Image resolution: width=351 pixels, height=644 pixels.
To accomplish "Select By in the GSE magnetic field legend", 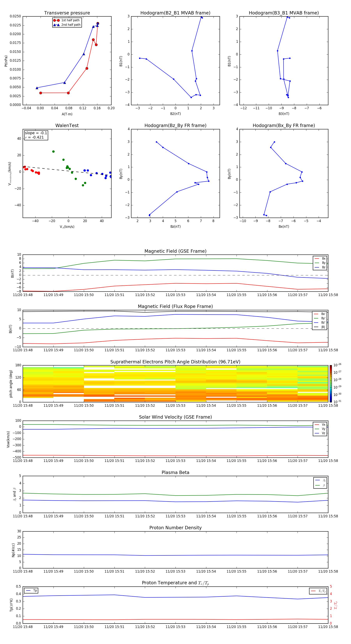I will 320,263.
